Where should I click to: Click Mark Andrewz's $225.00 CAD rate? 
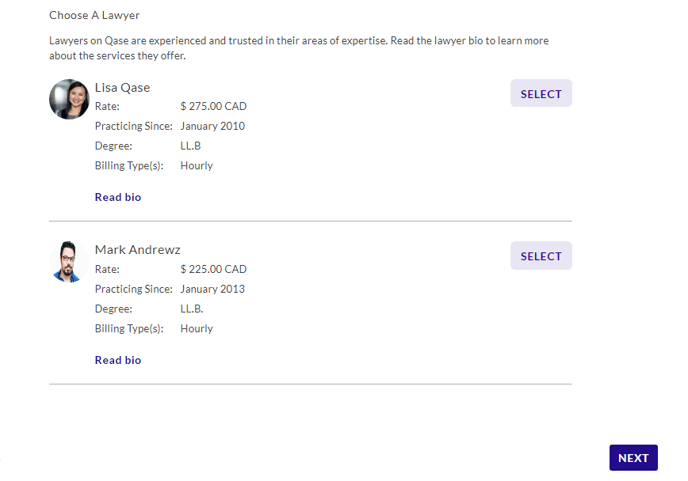(213, 269)
